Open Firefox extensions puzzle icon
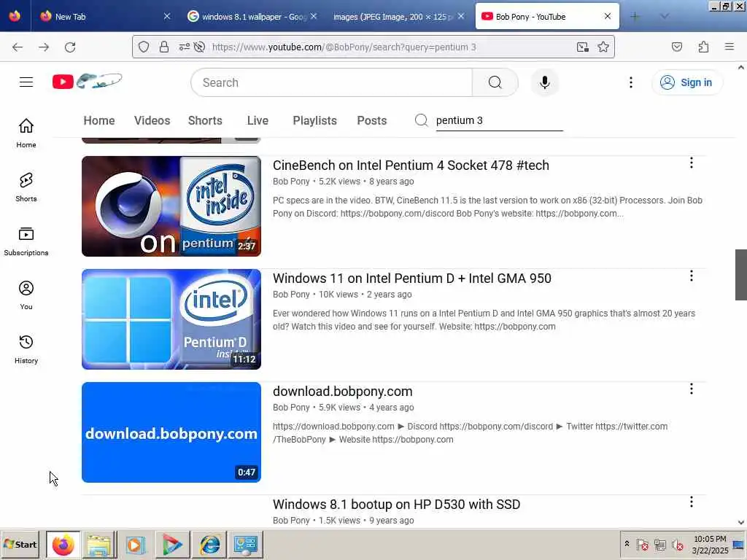The image size is (747, 560). pyautogui.click(x=703, y=47)
